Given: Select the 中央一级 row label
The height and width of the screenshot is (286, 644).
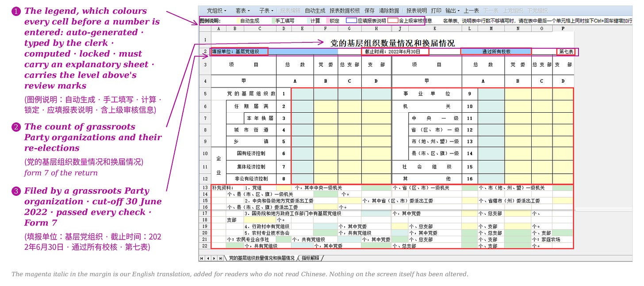Looking at the screenshot, I should click(435, 118).
